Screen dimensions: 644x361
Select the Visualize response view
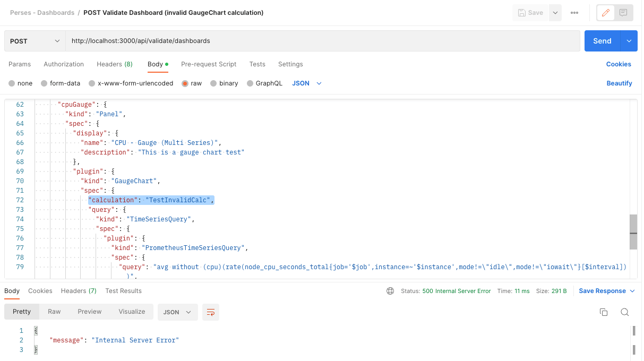(x=132, y=312)
